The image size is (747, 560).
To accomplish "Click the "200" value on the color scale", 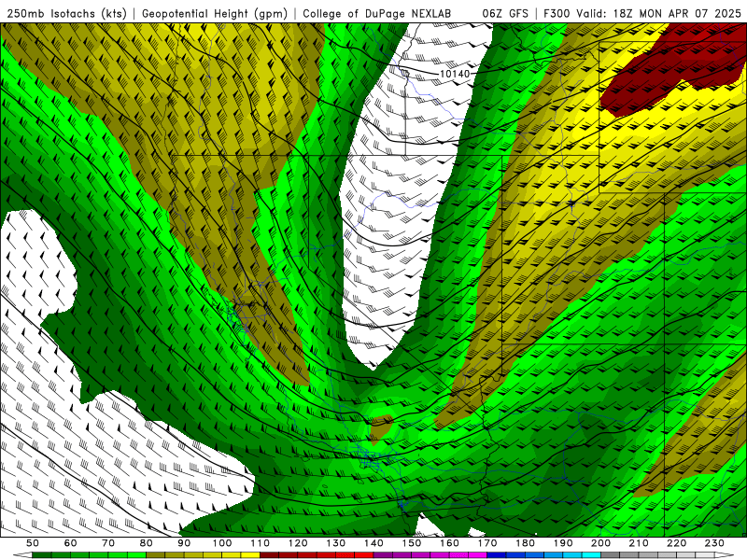I will tap(601, 543).
